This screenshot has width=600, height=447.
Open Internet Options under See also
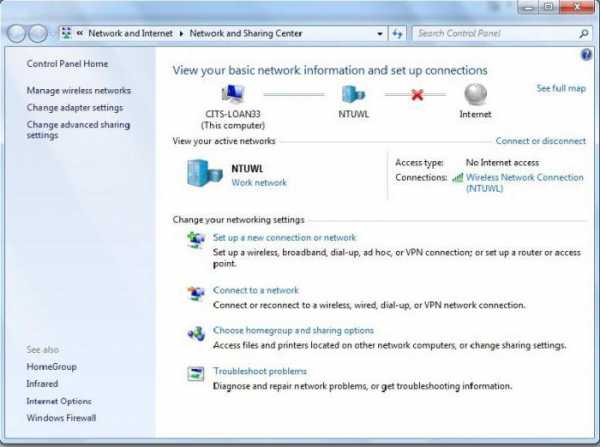(x=59, y=401)
